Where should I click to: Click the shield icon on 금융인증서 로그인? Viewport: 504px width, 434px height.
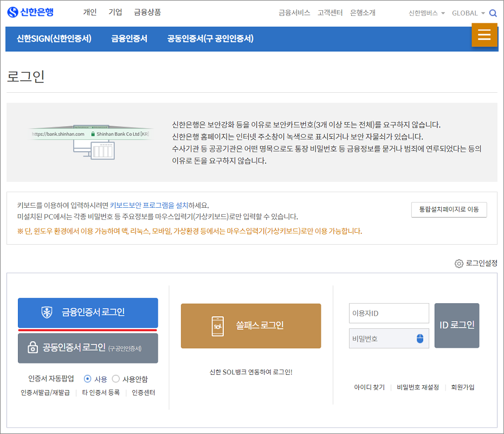pos(47,312)
